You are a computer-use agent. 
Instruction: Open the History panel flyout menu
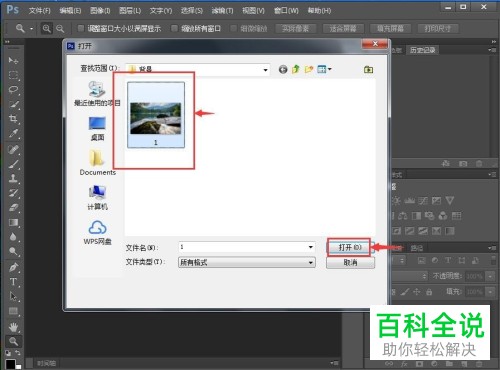pyautogui.click(x=491, y=50)
